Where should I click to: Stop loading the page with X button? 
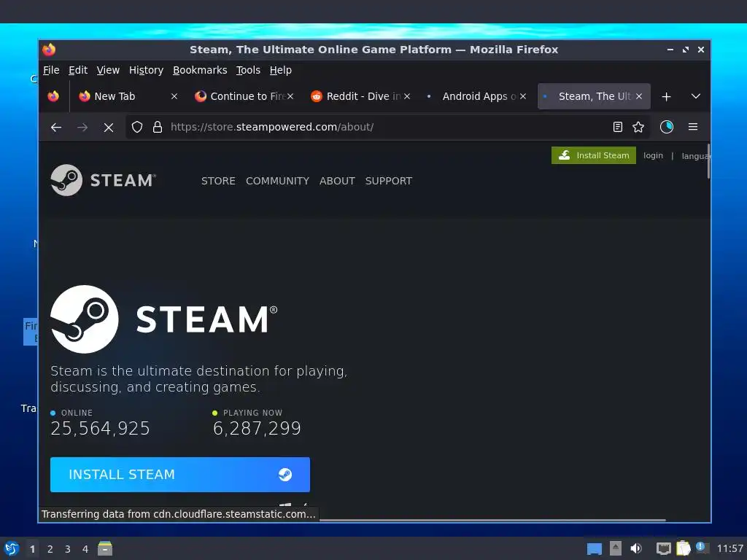[x=109, y=127]
